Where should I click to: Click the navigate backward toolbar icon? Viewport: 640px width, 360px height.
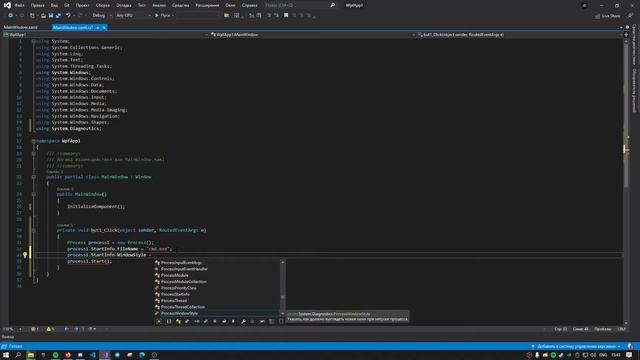point(10,15)
